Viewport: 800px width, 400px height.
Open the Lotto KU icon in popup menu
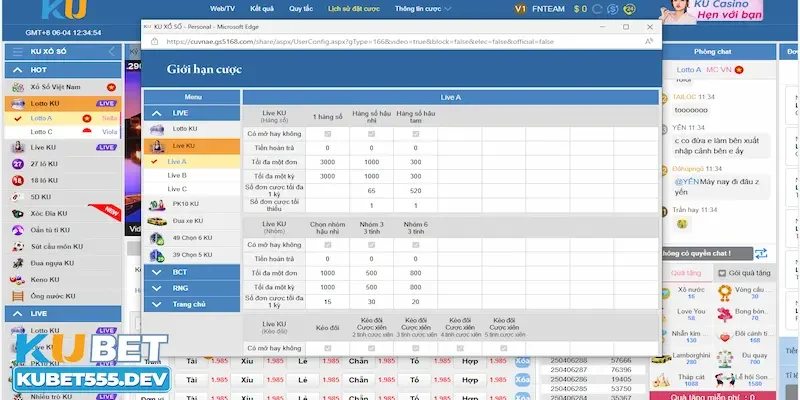[157, 129]
